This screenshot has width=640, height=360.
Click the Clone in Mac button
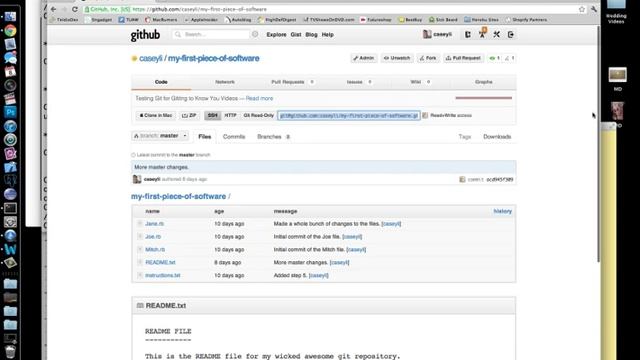[156, 116]
